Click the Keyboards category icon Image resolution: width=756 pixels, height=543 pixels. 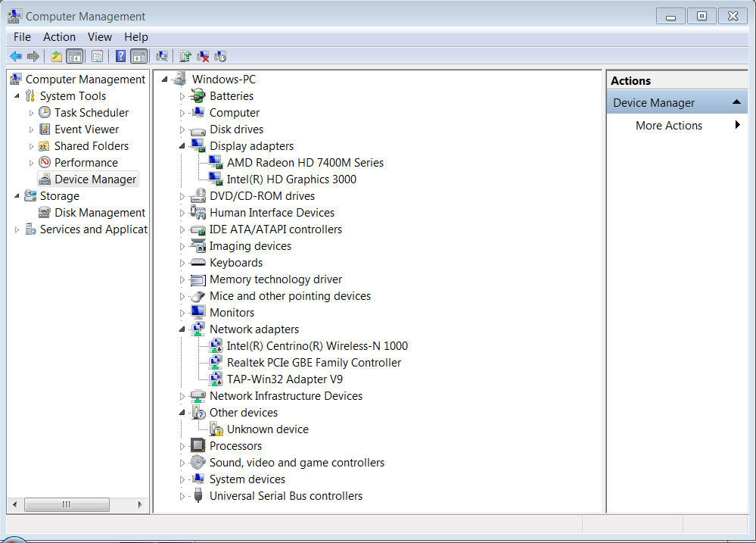[198, 262]
